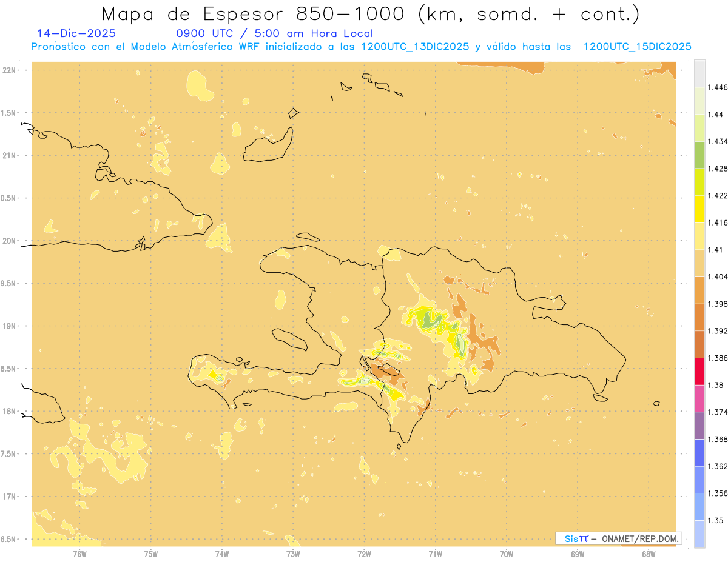Click the '69W' longitude label

click(578, 554)
